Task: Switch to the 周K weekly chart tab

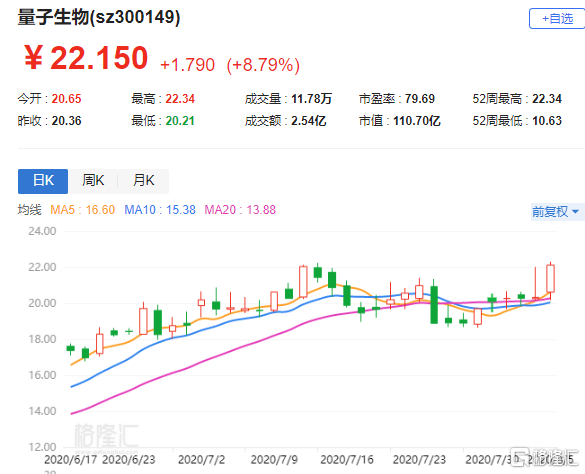Action: (x=93, y=181)
